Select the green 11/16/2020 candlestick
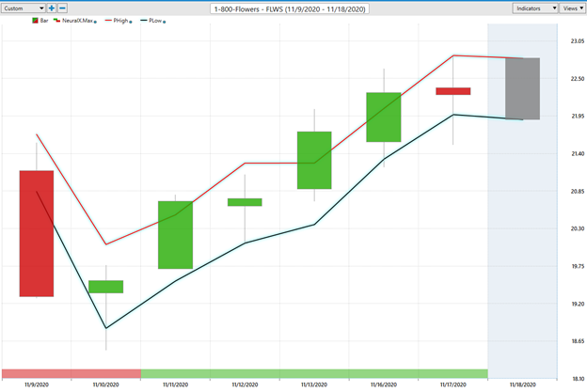The height and width of the screenshot is (392, 587). 384,118
